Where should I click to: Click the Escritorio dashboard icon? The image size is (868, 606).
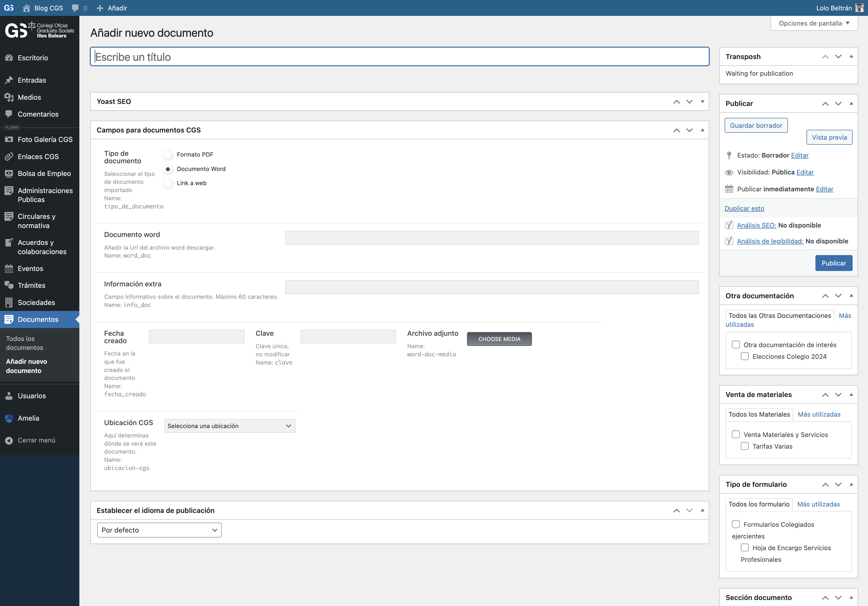[x=9, y=58]
